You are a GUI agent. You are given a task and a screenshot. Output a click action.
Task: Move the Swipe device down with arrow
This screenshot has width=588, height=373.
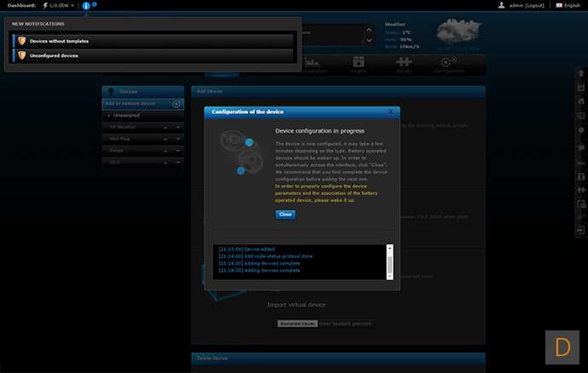[x=178, y=151]
